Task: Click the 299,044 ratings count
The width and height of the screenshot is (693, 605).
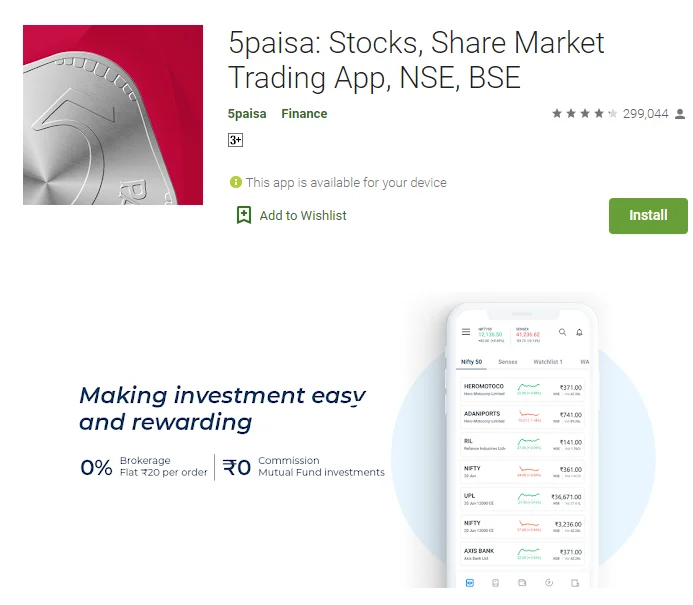Action: tap(645, 114)
